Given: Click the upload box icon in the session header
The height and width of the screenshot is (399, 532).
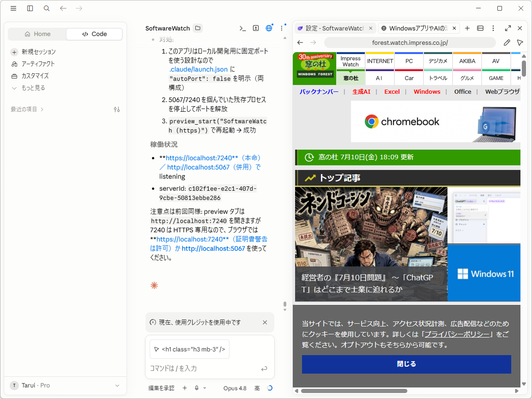Looking at the screenshot, I should coord(256,28).
